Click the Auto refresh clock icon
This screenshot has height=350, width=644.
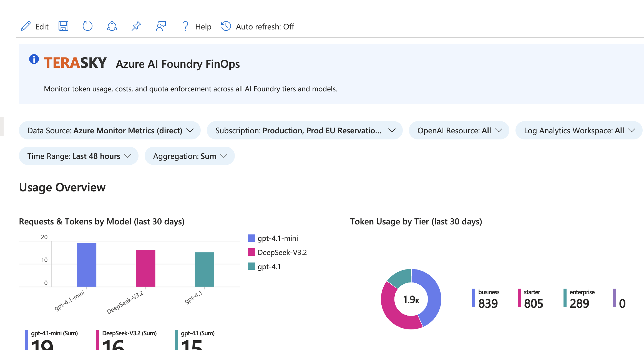click(226, 26)
